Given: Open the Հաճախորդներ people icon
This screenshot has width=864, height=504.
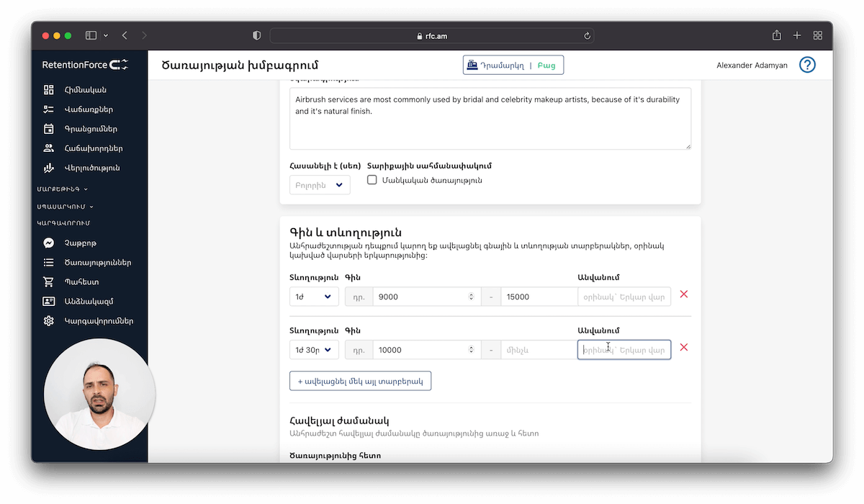Looking at the screenshot, I should [x=49, y=148].
